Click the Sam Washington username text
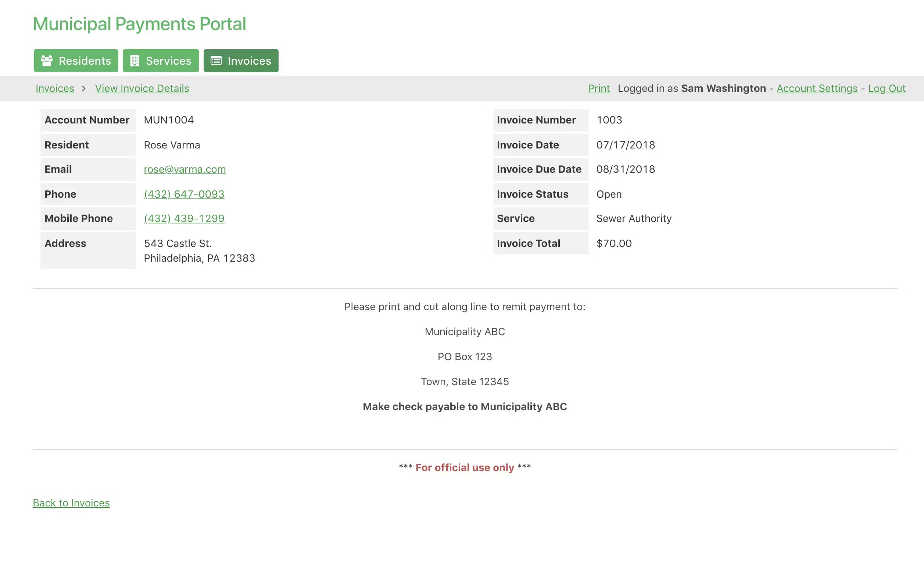924x588 pixels. (x=723, y=89)
